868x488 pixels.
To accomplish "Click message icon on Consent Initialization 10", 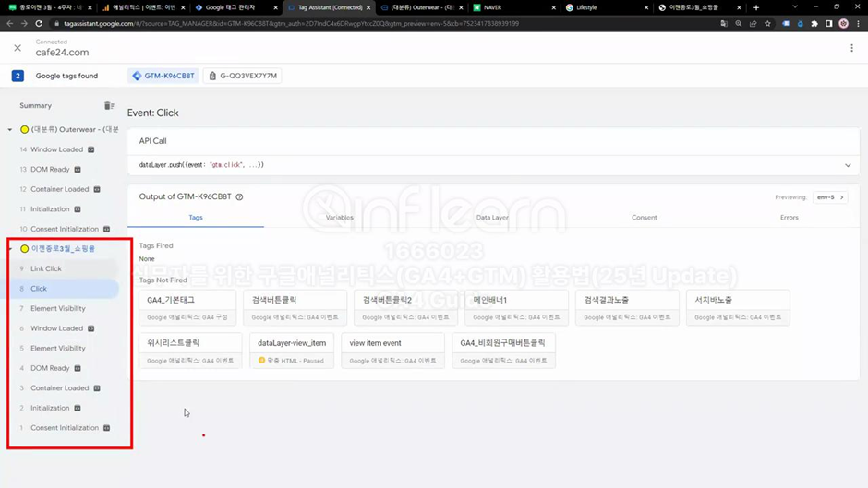I will tap(107, 229).
